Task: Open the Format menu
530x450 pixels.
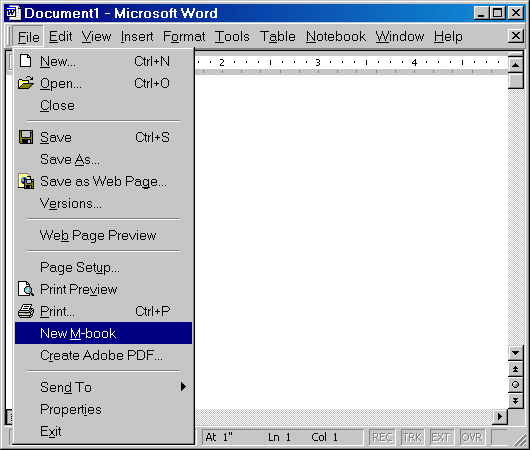Action: (x=184, y=37)
